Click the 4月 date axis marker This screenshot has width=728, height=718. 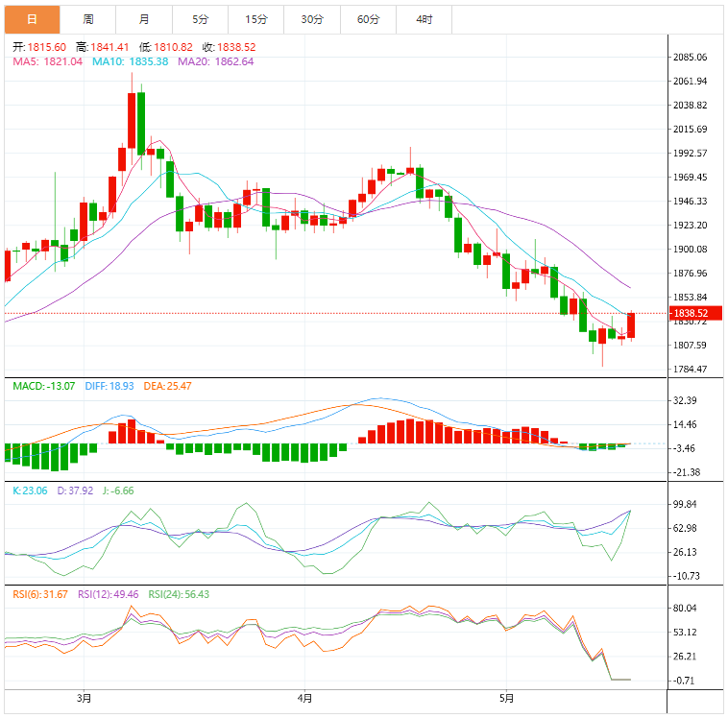(304, 698)
